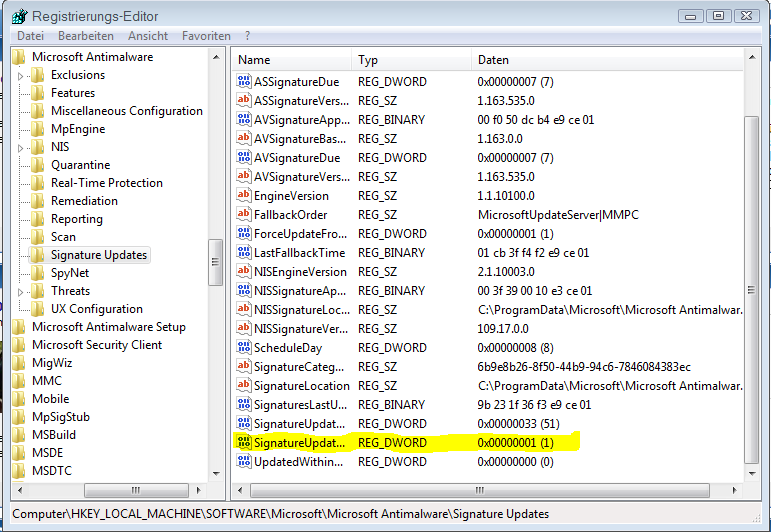Click the values pane vertical scrollbar thumb

[751, 290]
